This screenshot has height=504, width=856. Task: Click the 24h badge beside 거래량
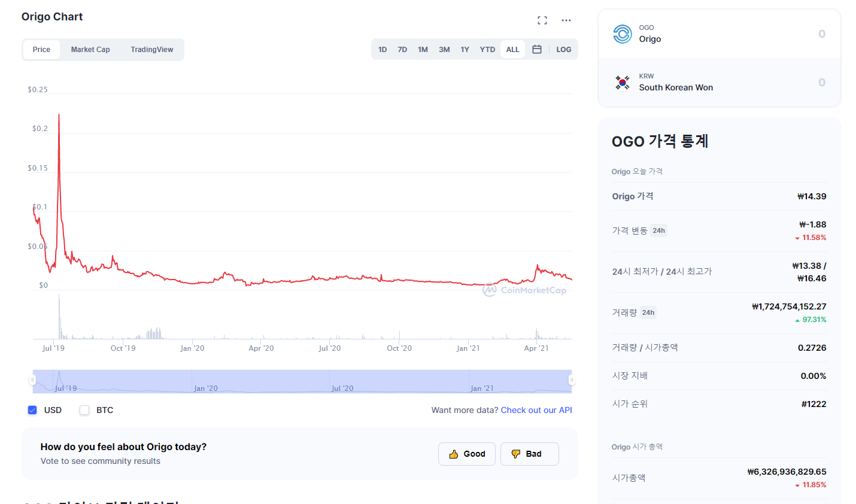tap(648, 312)
